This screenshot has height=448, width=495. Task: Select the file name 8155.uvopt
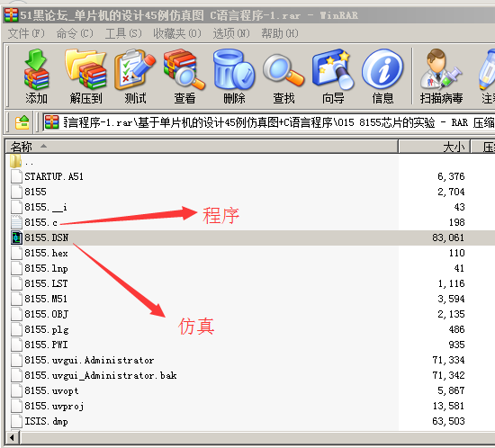pyautogui.click(x=51, y=391)
